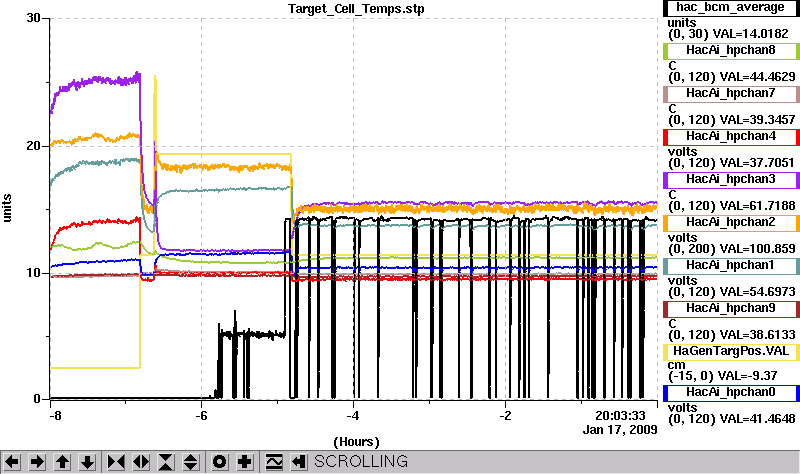Click the (-15, 0) VAL=-9.37 readout
This screenshot has width=800, height=474.
point(722,376)
